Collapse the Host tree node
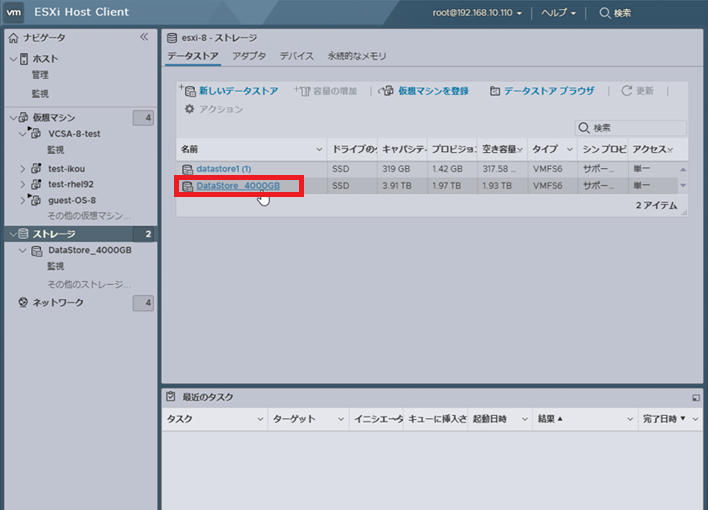Screen dimensions: 708x510 (14, 59)
